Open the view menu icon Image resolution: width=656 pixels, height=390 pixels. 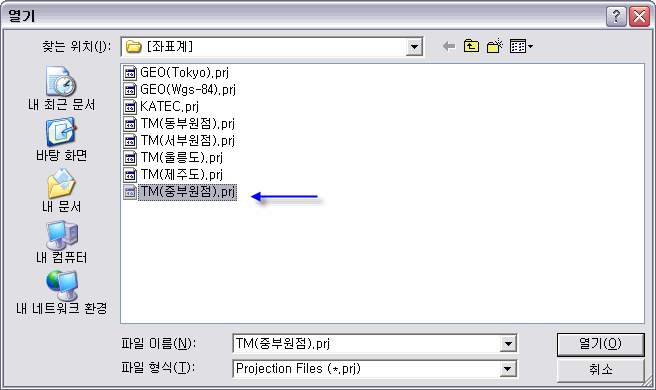pyautogui.click(x=521, y=46)
